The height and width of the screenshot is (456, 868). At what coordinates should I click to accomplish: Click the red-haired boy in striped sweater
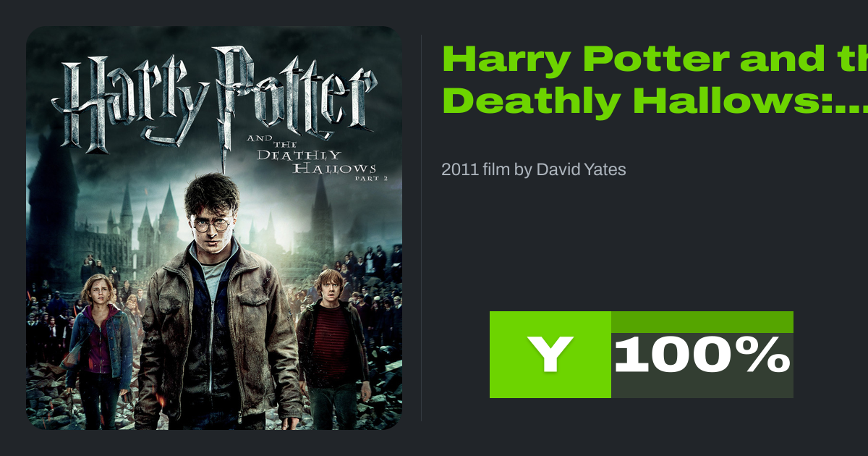(333, 340)
